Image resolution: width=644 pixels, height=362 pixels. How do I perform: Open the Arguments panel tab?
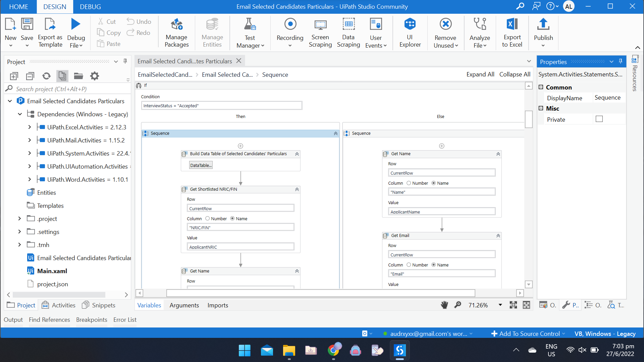184,305
